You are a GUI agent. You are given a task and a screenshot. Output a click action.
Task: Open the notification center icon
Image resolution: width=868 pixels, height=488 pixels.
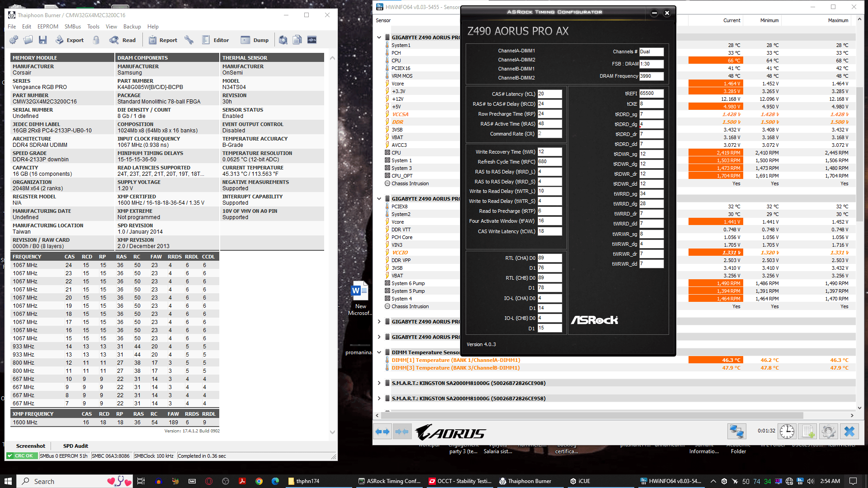coord(853,481)
